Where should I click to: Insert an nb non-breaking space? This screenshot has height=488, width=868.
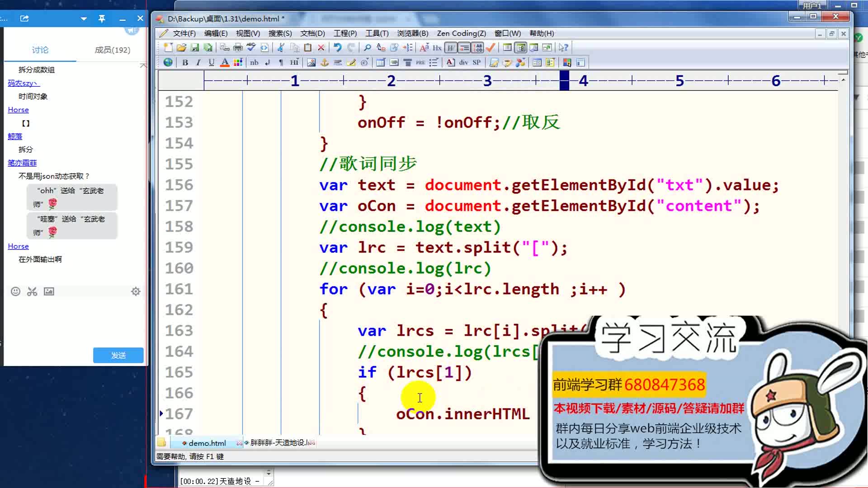tap(254, 62)
